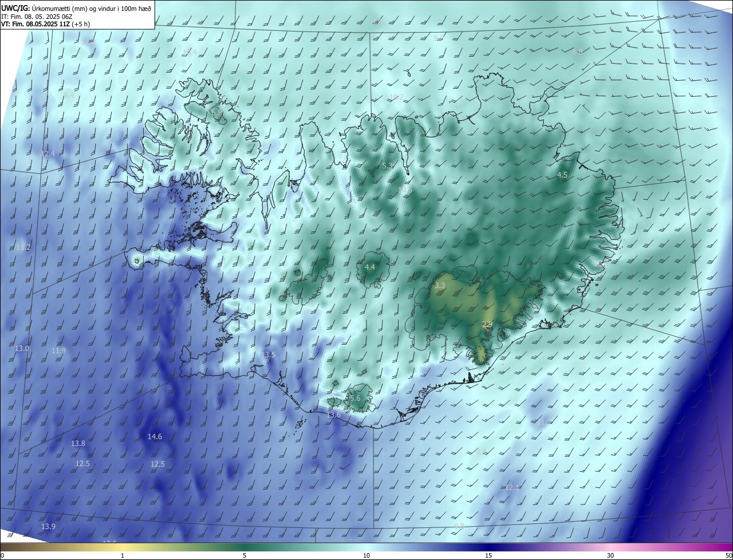The image size is (733, 560).
Task: Click the 4.5 value label
Action: coord(562,175)
